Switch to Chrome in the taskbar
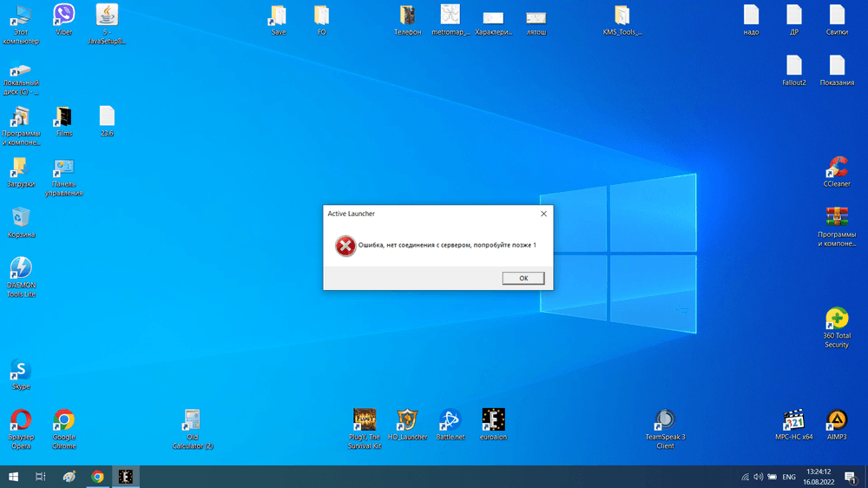868x488 pixels. click(x=98, y=477)
